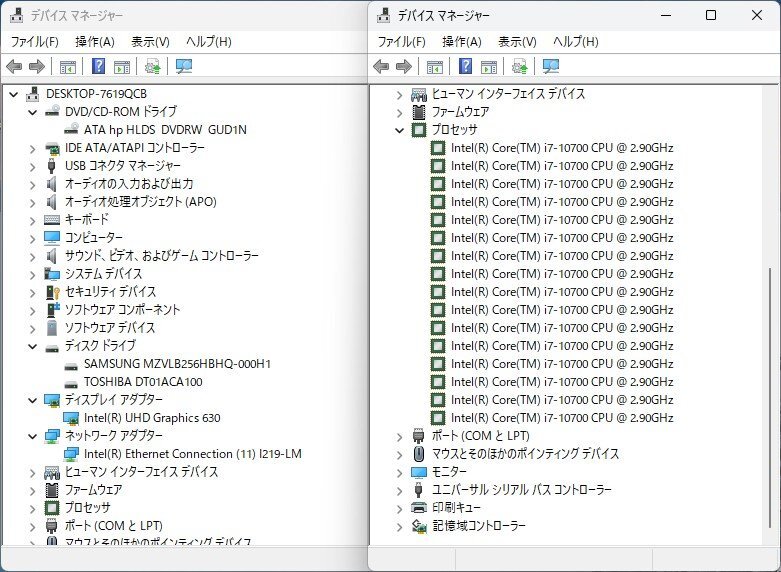Open 操作(A) menu in right window
Screen dimensions: 781x572
coord(462,42)
